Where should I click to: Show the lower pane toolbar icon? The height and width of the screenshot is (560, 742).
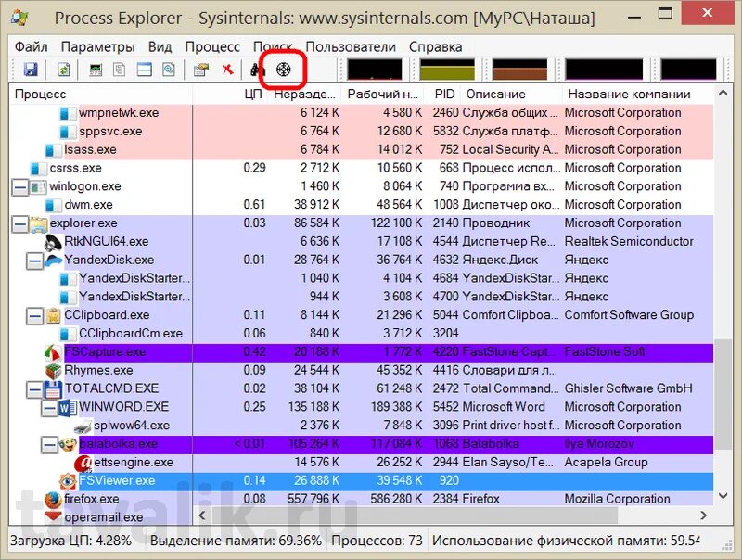(x=145, y=70)
